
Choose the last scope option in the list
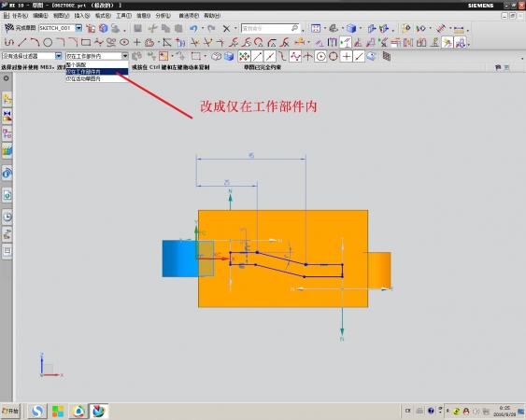pyautogui.click(x=96, y=78)
